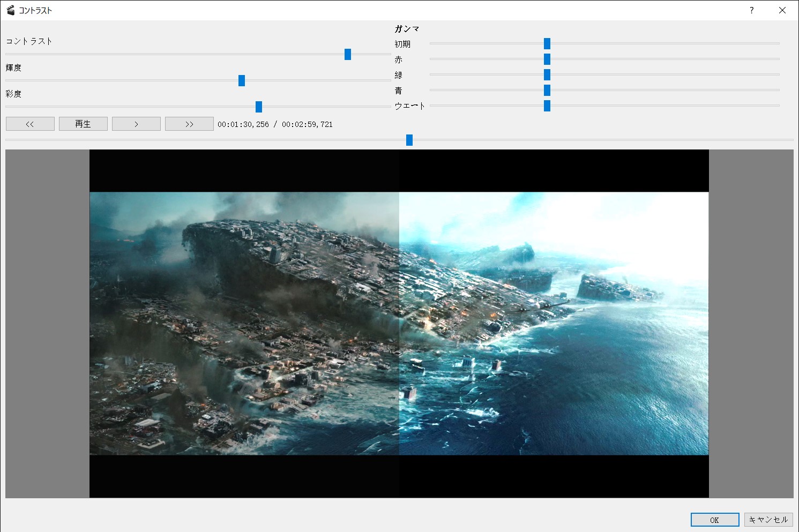Step forward with the > button
Screen dimensions: 799x532
(x=136, y=124)
